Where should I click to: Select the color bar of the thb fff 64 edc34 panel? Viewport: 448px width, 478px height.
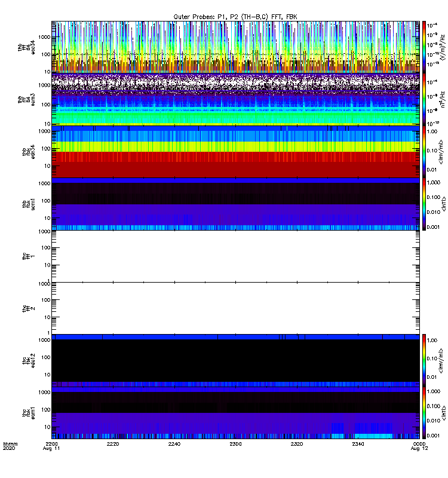click(x=424, y=47)
